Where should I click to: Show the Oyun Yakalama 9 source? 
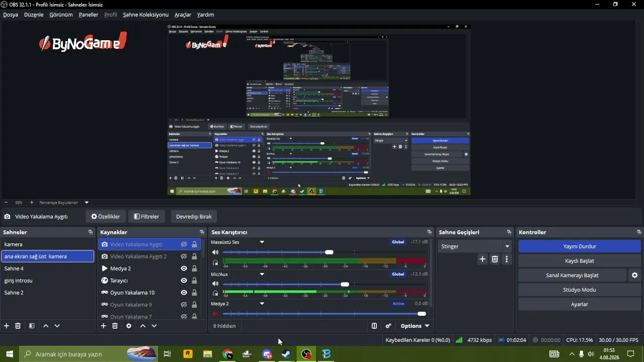(x=184, y=305)
